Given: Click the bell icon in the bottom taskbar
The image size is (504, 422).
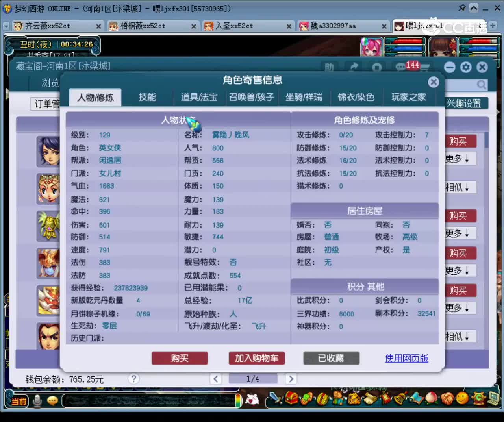Looking at the screenshot, I should pyautogui.click(x=399, y=399).
